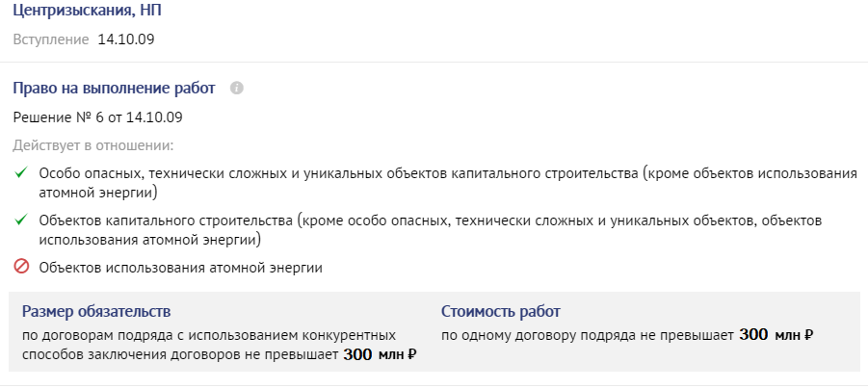Click 300 млн ₽ amount under Стоимость работ
This screenshot has height=389, width=868.
click(x=776, y=335)
